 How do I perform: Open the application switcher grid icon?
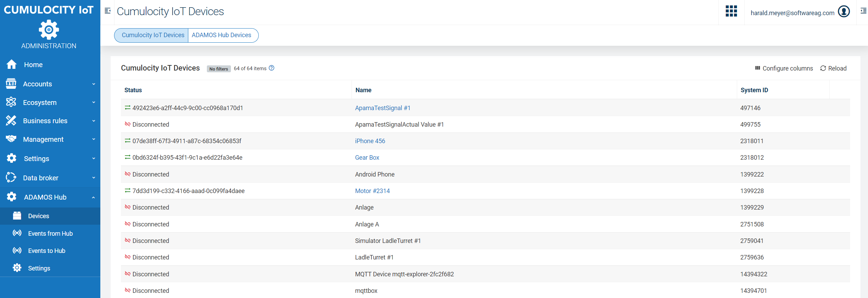(731, 11)
